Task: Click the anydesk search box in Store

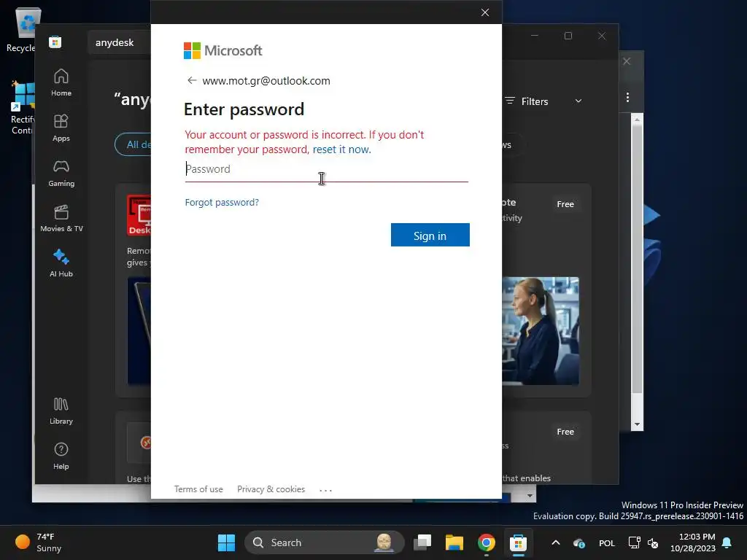Action: (119, 42)
